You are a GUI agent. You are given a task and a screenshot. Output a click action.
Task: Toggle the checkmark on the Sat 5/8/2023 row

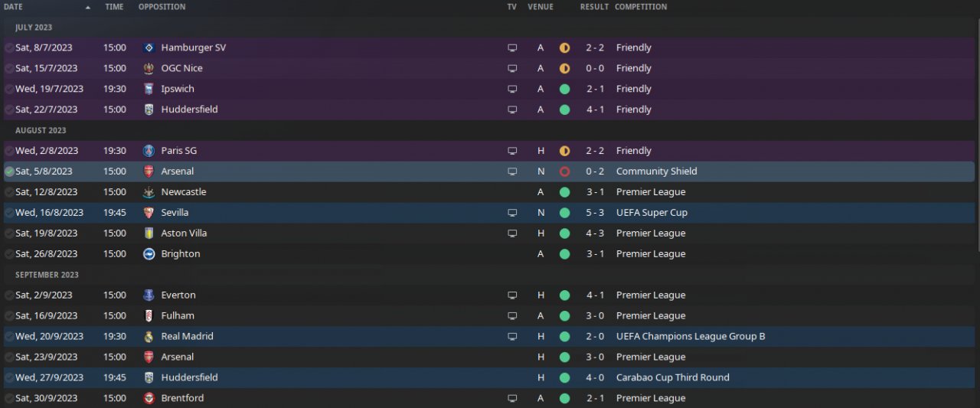coord(9,171)
